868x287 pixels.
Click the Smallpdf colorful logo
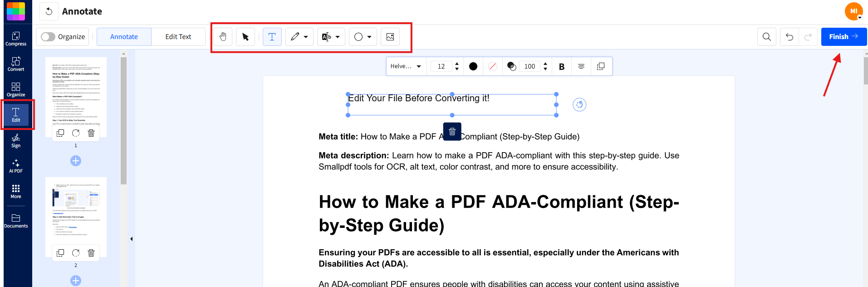[x=16, y=11]
